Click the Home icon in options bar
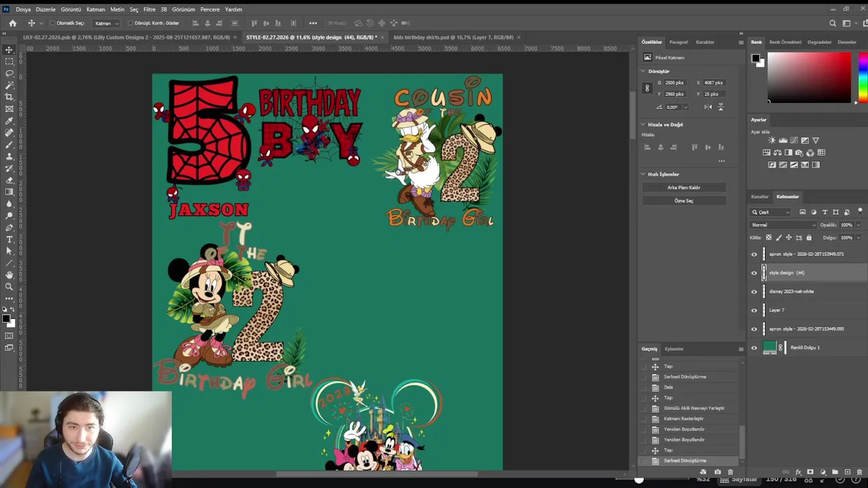Viewport: 868px width, 488px height. (x=12, y=23)
